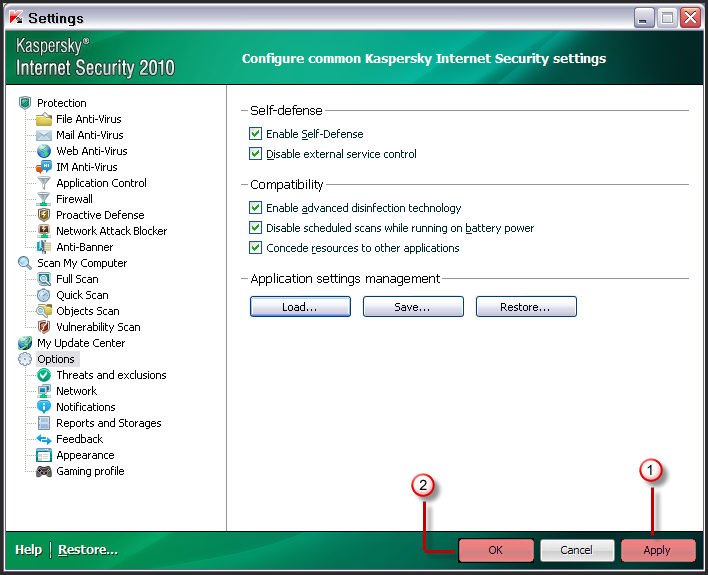Click the Appearance window icon
The width and height of the screenshot is (708, 575).
pyautogui.click(x=44, y=455)
